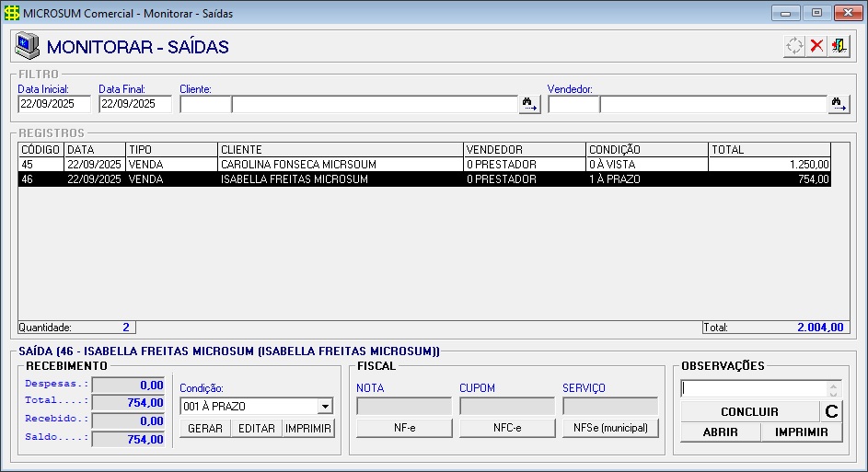Expand the Condição dropdown 001 À PRAZO
The width and height of the screenshot is (868, 472).
[325, 406]
